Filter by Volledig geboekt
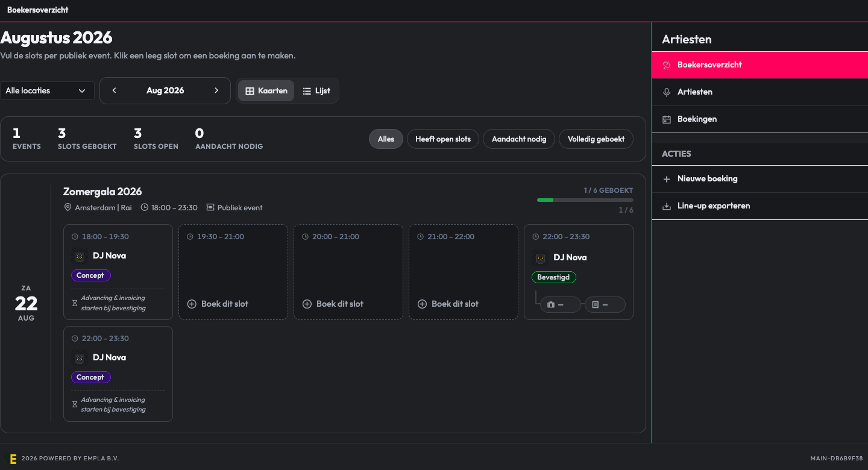Image resolution: width=868 pixels, height=470 pixels. pyautogui.click(x=596, y=139)
